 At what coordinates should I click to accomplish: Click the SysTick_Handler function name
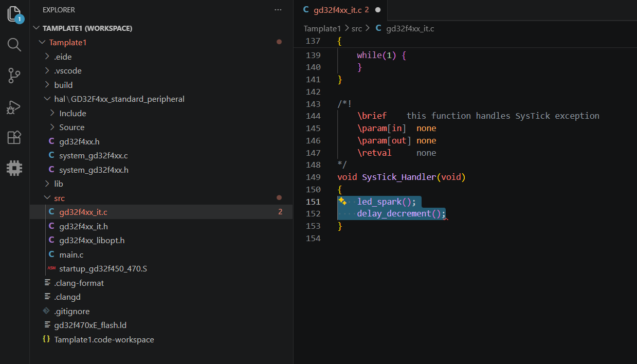(x=398, y=177)
